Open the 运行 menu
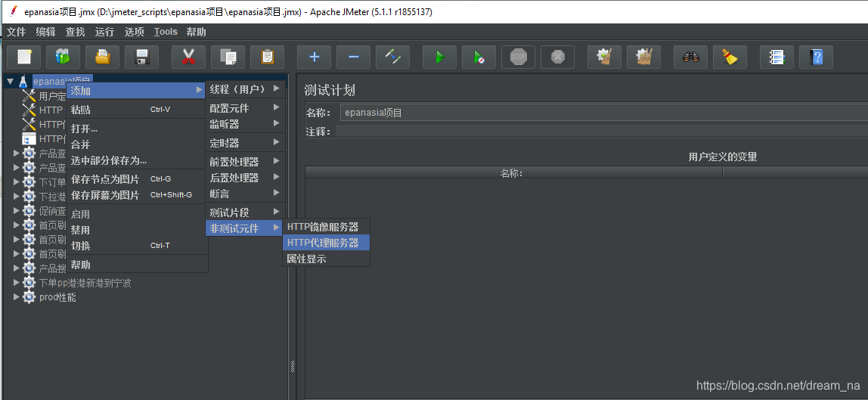This screenshot has height=400, width=868. (x=104, y=32)
